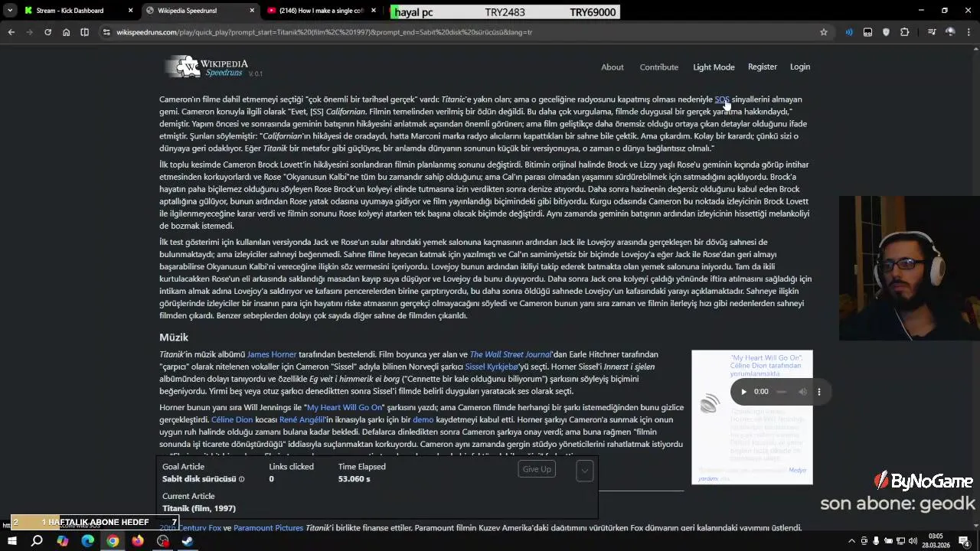Click the Titanik (film, 1997) current article text
This screenshot has height=551, width=980.
coord(199,508)
